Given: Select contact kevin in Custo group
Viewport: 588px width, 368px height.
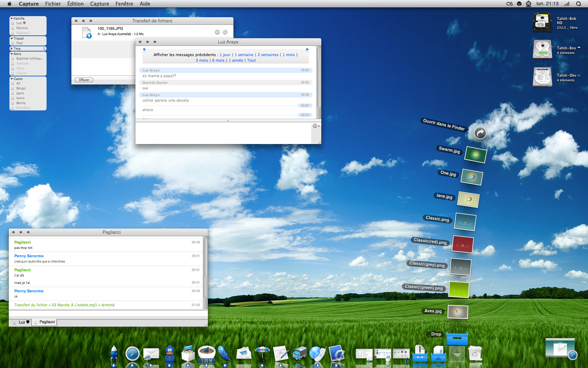Looking at the screenshot, I should coord(28,98).
